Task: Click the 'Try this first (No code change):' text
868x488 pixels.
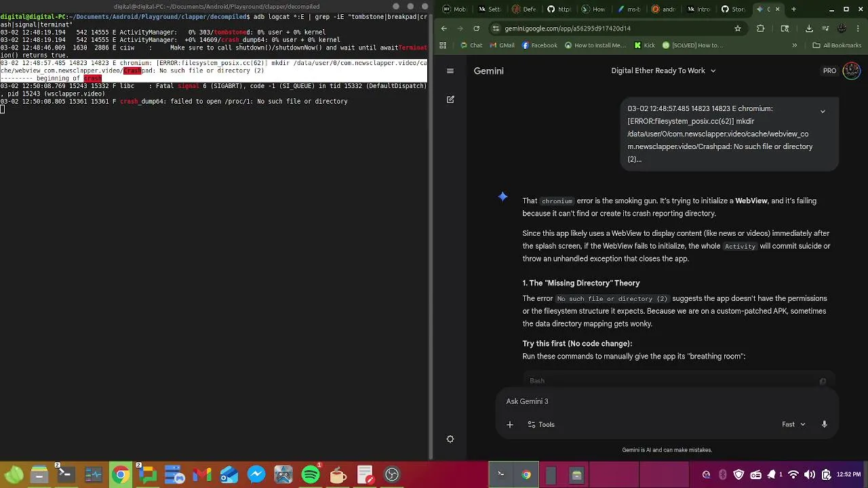Action: click(x=577, y=344)
